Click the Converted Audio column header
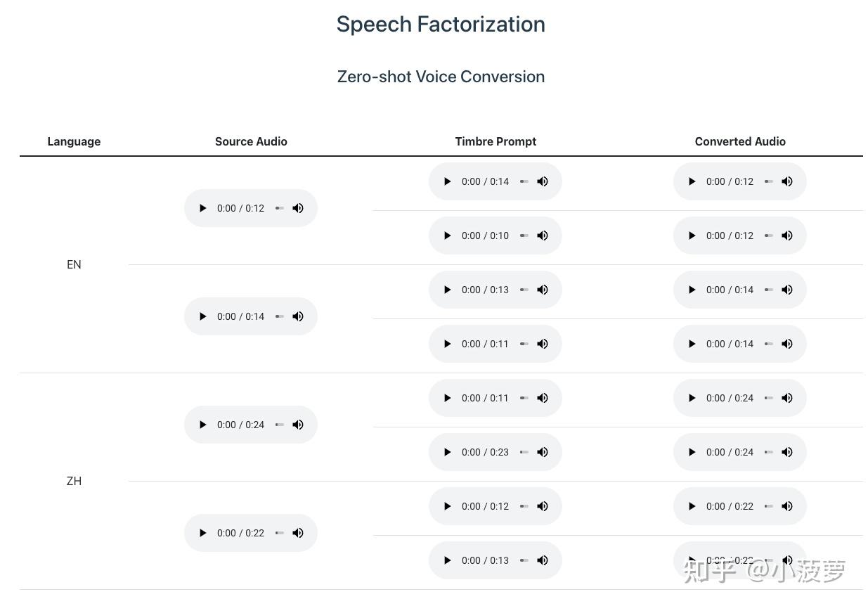Screen dimensions: 868x606 pos(740,141)
